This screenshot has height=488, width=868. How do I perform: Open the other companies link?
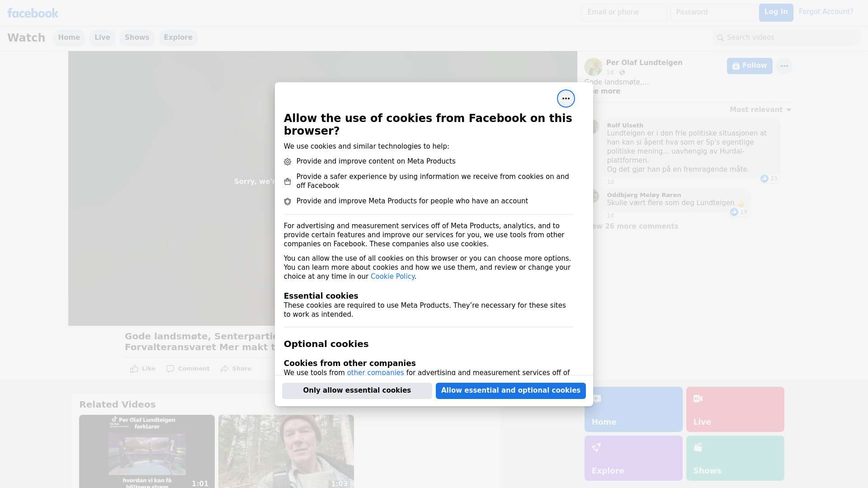pos(375,372)
